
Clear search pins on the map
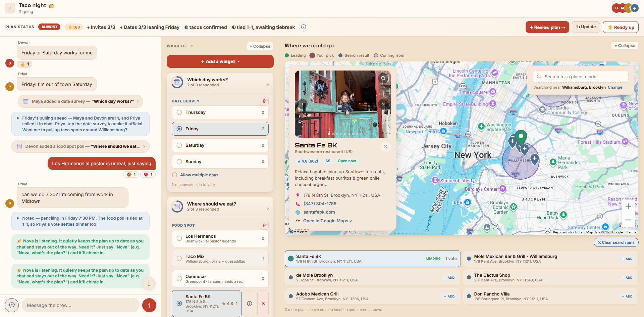616,242
